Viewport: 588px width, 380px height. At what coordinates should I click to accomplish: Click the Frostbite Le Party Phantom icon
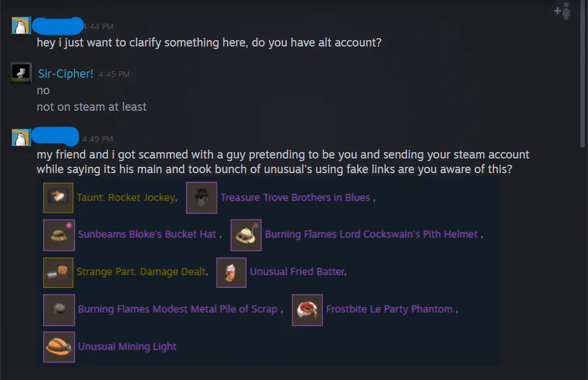tap(307, 310)
